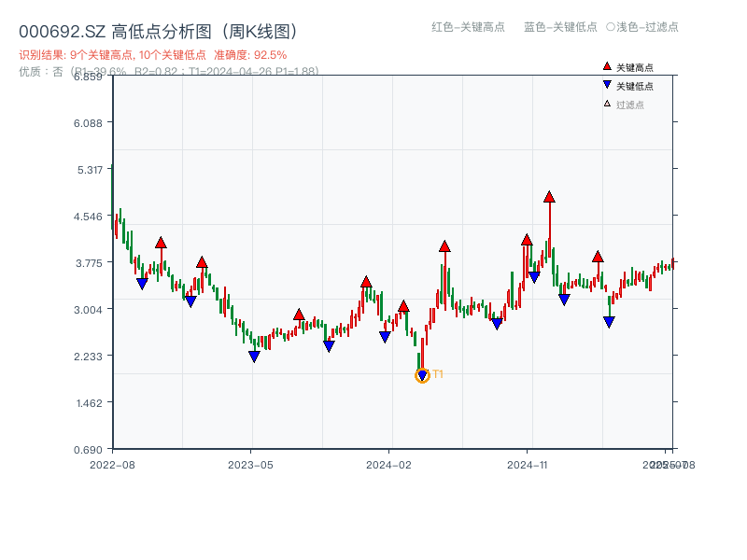The height and width of the screenshot is (560, 747).
Task: Select the blue key-low marker below the highest peak
Action: [x=564, y=300]
